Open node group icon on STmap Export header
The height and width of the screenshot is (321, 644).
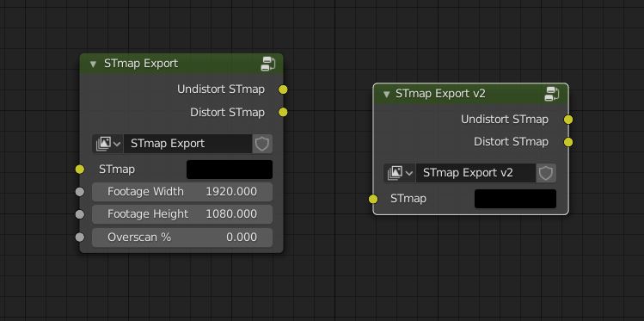tap(267, 64)
